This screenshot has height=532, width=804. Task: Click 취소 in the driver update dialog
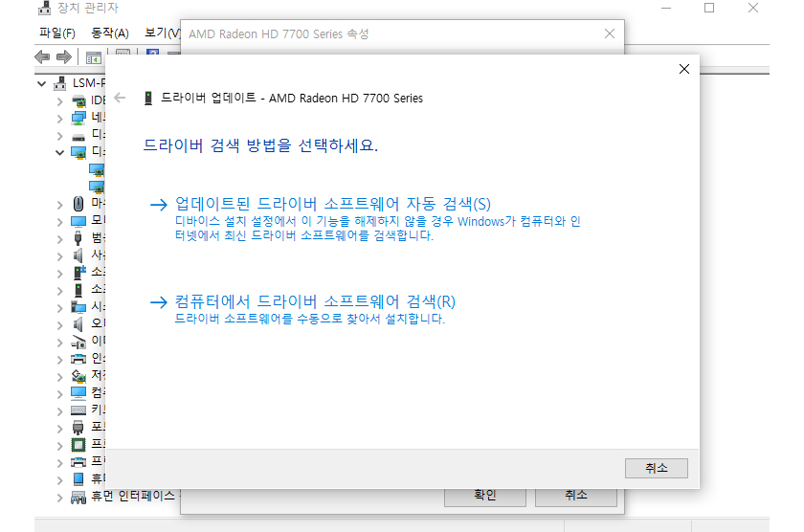(x=657, y=468)
